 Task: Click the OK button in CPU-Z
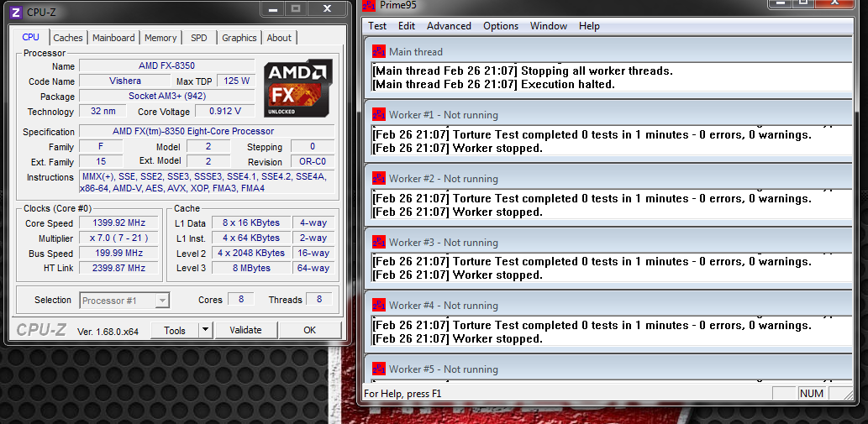(309, 330)
